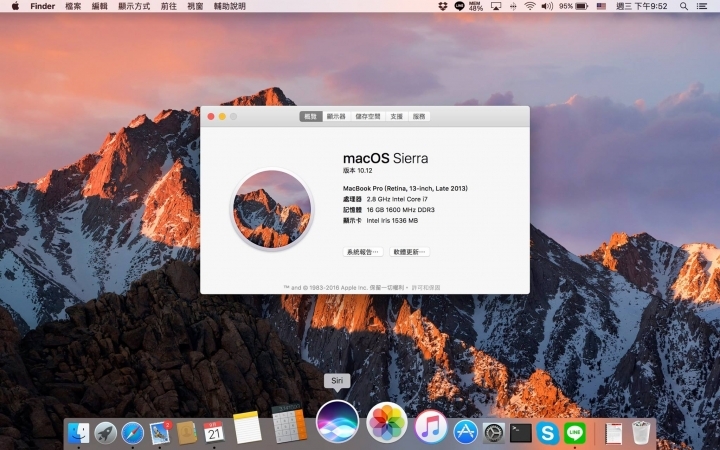The height and width of the screenshot is (450, 720).
Task: Open Calculator in the Dock
Action: (289, 423)
